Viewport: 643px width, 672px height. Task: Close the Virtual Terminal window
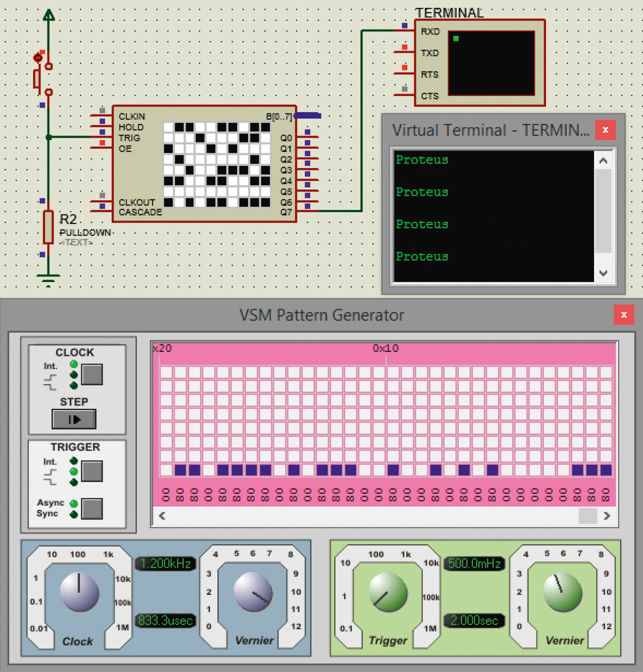coord(605,130)
